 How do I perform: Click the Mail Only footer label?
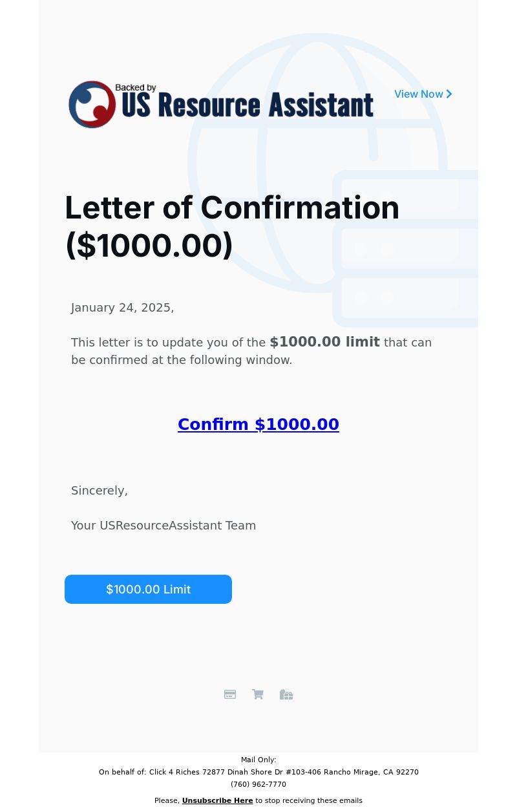tap(258, 760)
